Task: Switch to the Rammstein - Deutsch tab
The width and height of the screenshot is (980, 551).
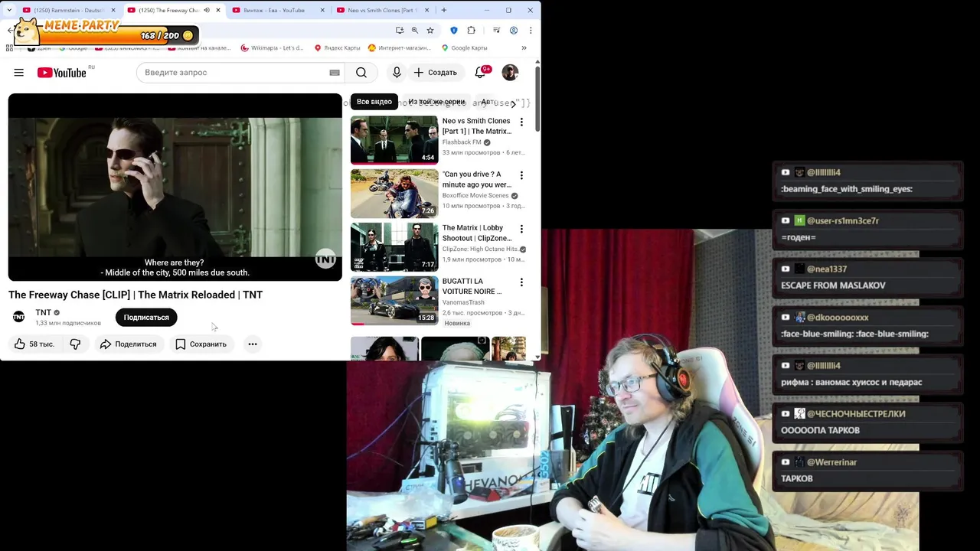Action: point(69,10)
